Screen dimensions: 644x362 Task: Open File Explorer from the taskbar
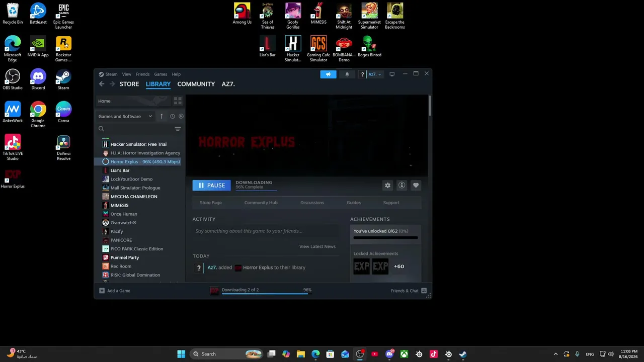301,354
